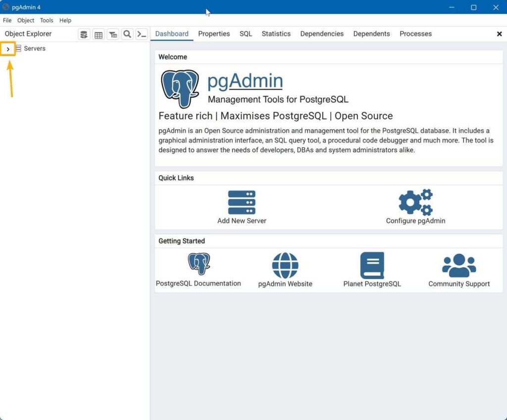Image resolution: width=507 pixels, height=420 pixels.
Task: Click the Planet PostgreSQL book icon
Action: 372,265
